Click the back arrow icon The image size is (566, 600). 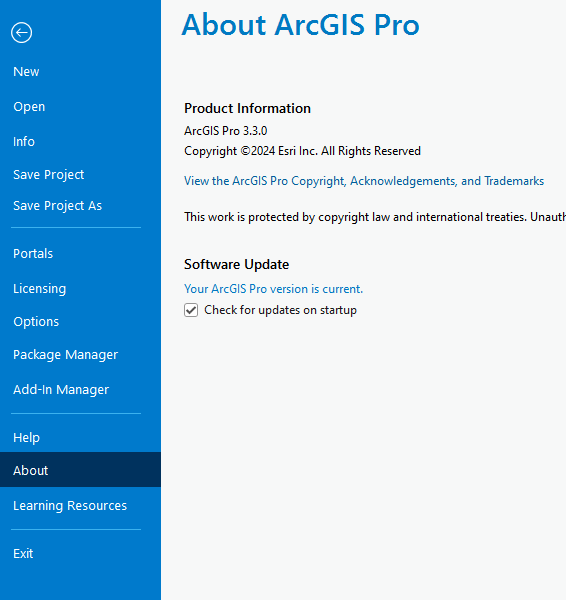21,33
